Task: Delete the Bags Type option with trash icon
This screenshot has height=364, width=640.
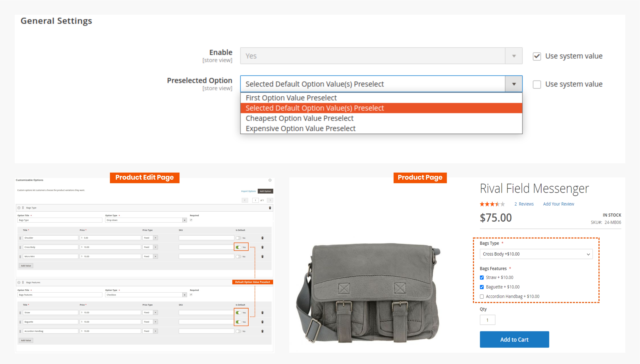Action: point(270,208)
